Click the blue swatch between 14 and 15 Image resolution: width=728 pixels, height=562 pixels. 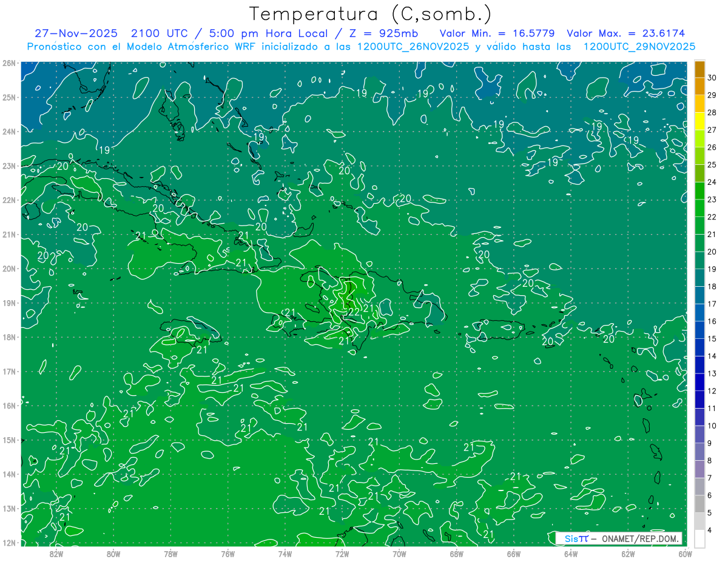pyautogui.click(x=699, y=347)
